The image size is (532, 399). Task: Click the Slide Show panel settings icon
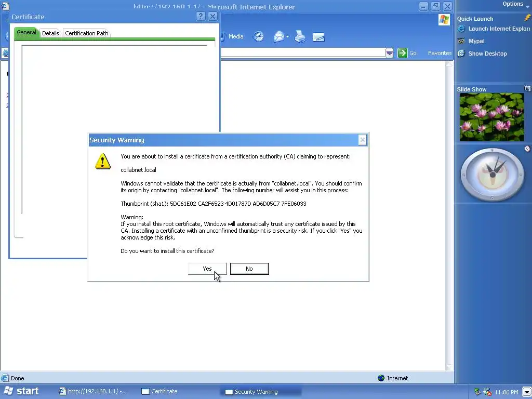point(528,88)
